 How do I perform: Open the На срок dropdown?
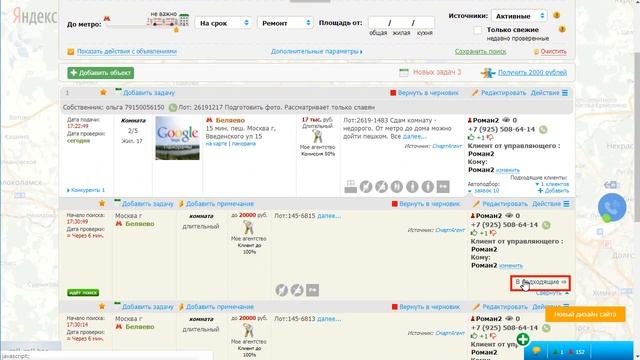click(x=224, y=23)
